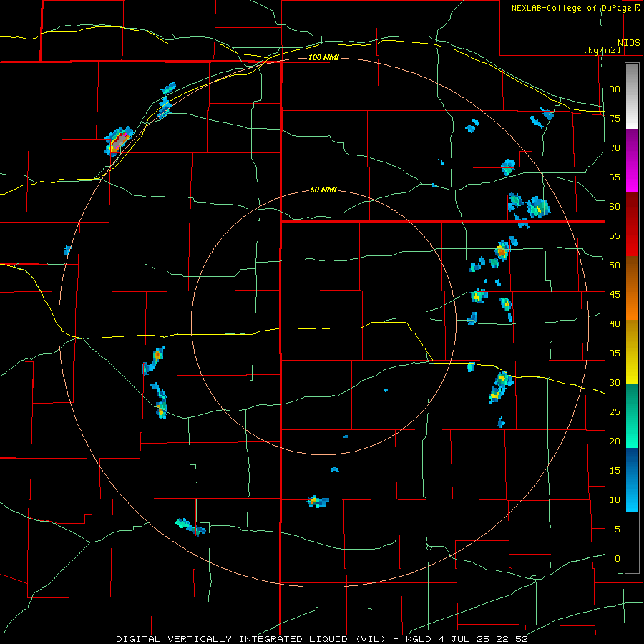Select the gray-white segment of the VIL color bar
Image resolution: width=644 pixels, height=644 pixels.
[x=632, y=96]
